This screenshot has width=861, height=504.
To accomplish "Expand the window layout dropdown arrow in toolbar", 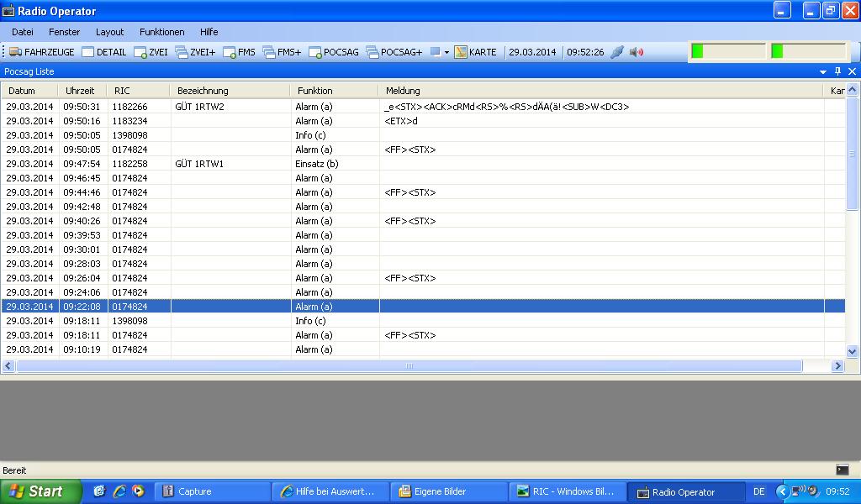I will 446,52.
